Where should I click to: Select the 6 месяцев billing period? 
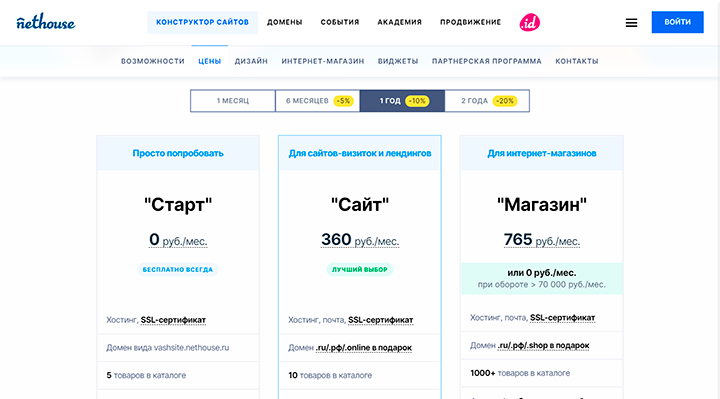point(318,101)
